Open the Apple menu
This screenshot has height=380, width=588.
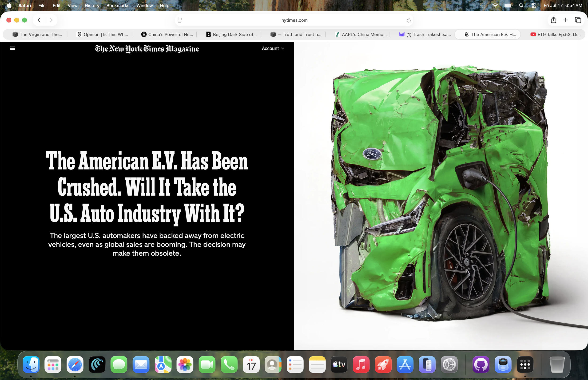click(x=9, y=5)
